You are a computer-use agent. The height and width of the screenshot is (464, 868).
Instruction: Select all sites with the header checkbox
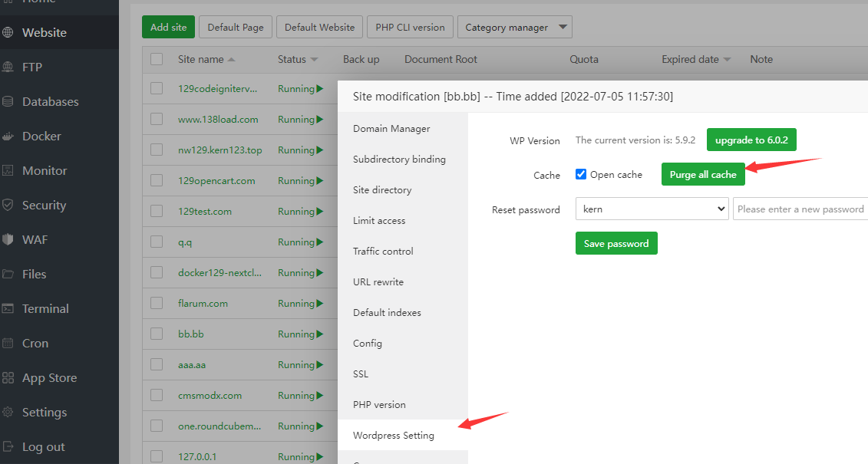coord(157,59)
